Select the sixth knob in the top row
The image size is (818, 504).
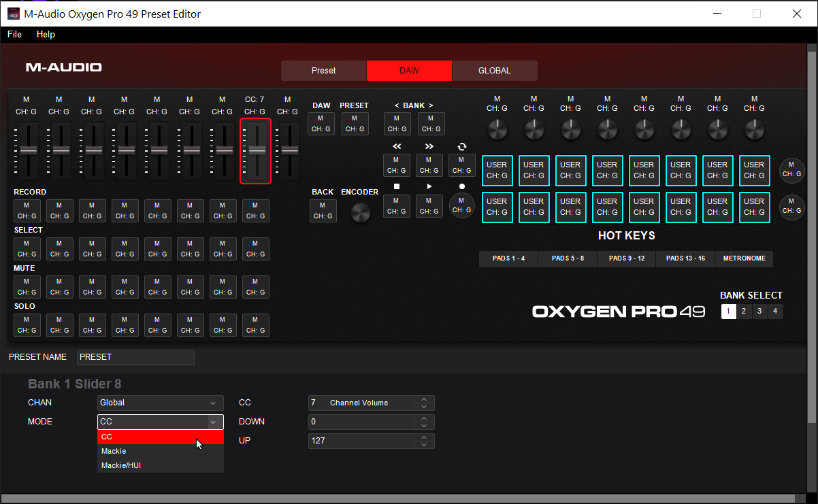coord(681,128)
